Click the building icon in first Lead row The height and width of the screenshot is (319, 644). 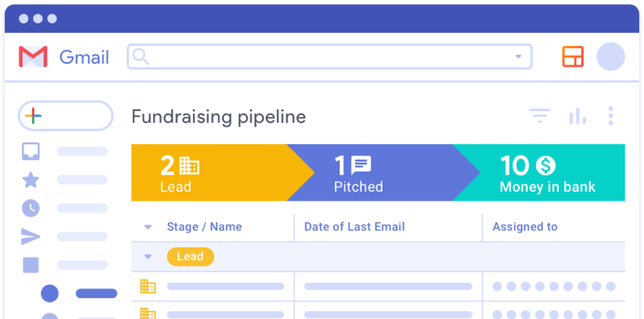coord(148,286)
